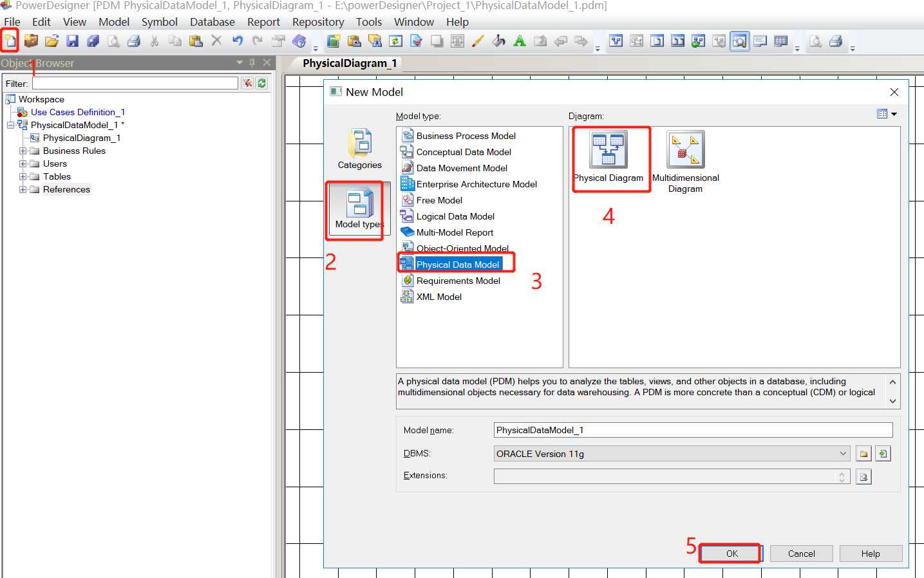Switch to the PhysicalDiagram_1 tab
Screen dimensions: 924x578
(x=350, y=63)
